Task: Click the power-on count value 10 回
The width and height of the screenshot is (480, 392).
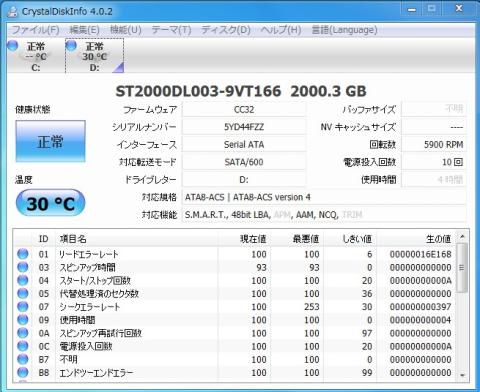Action: coord(434,162)
